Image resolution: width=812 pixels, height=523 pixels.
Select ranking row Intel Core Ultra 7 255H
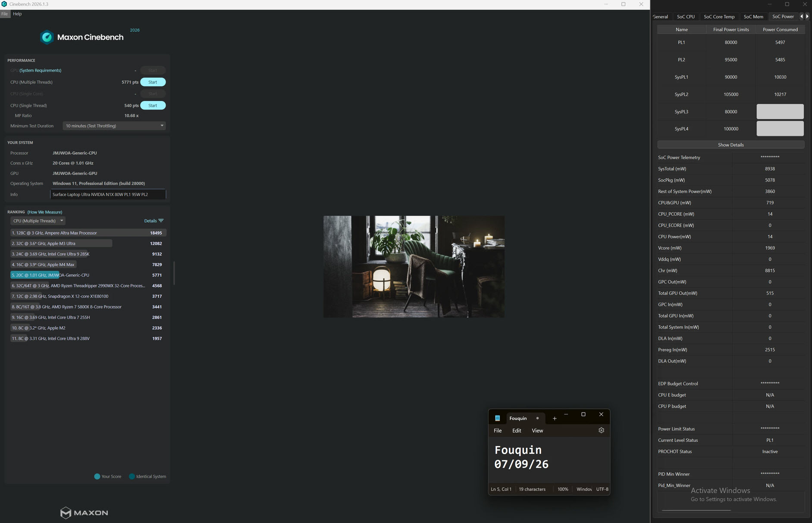click(88, 318)
